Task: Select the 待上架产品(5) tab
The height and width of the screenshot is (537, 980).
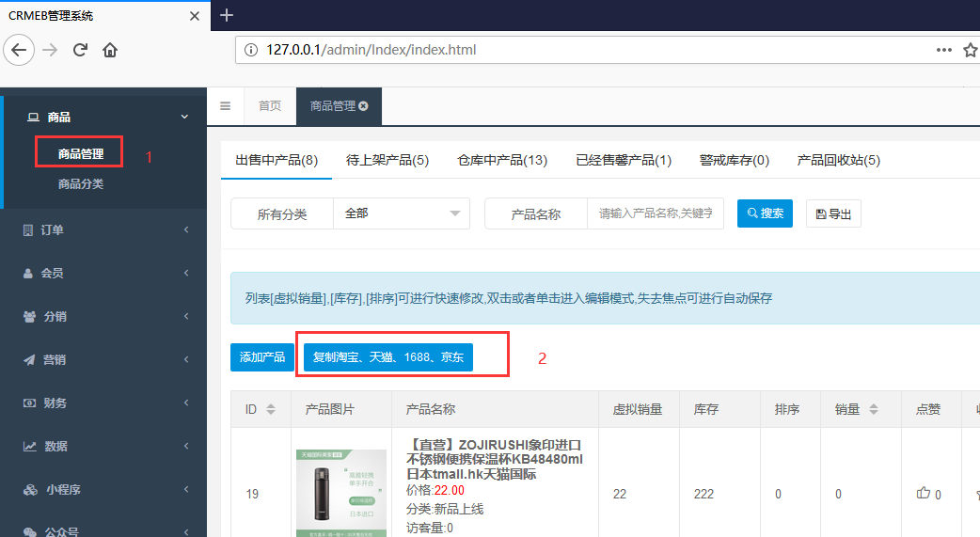Action: 387,160
